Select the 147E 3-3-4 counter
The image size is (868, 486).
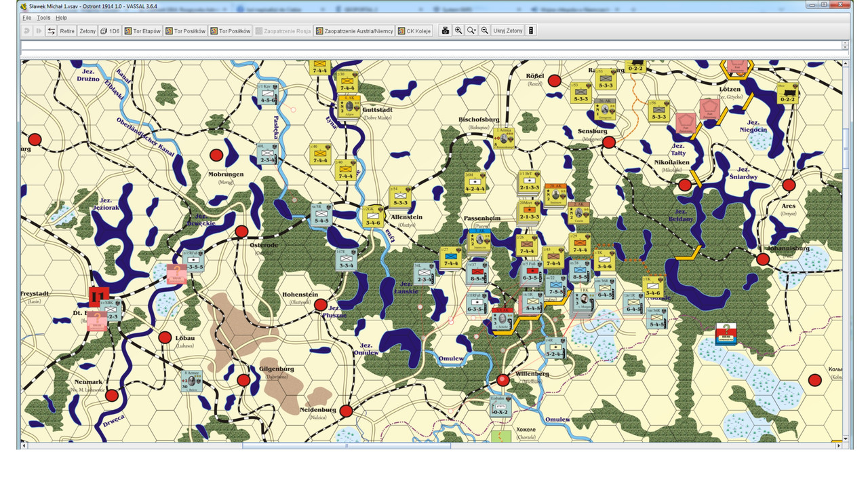[x=346, y=260]
